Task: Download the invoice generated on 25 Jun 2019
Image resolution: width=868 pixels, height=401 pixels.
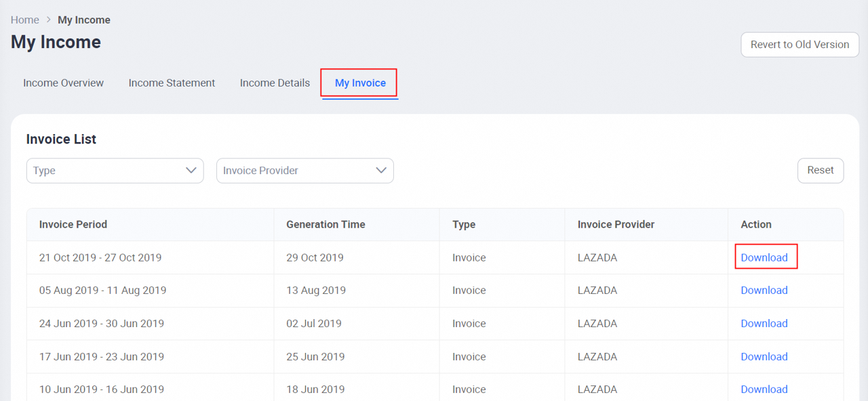Action: coord(764,356)
